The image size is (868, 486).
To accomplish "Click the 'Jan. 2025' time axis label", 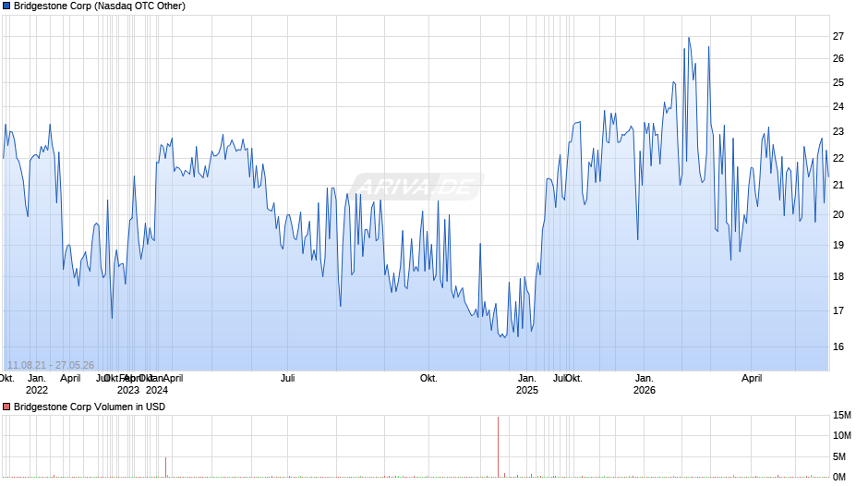I will tap(527, 384).
